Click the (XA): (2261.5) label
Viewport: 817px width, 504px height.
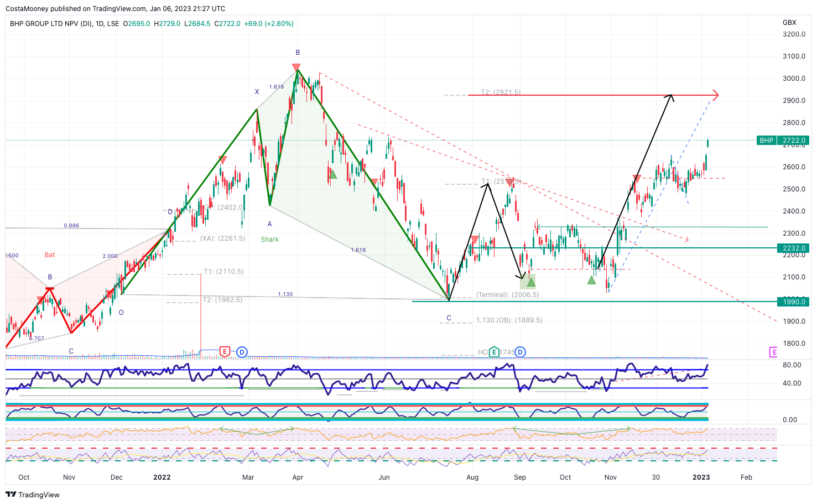click(222, 238)
